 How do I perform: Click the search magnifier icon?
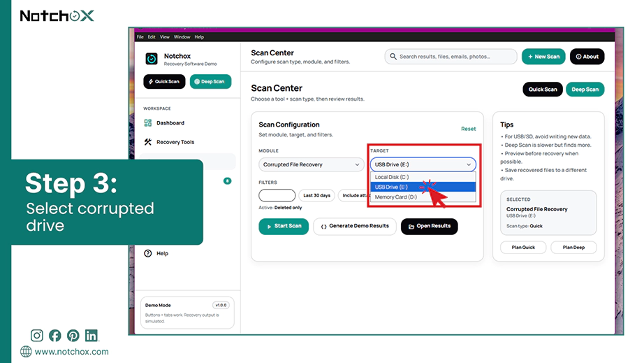click(x=393, y=57)
